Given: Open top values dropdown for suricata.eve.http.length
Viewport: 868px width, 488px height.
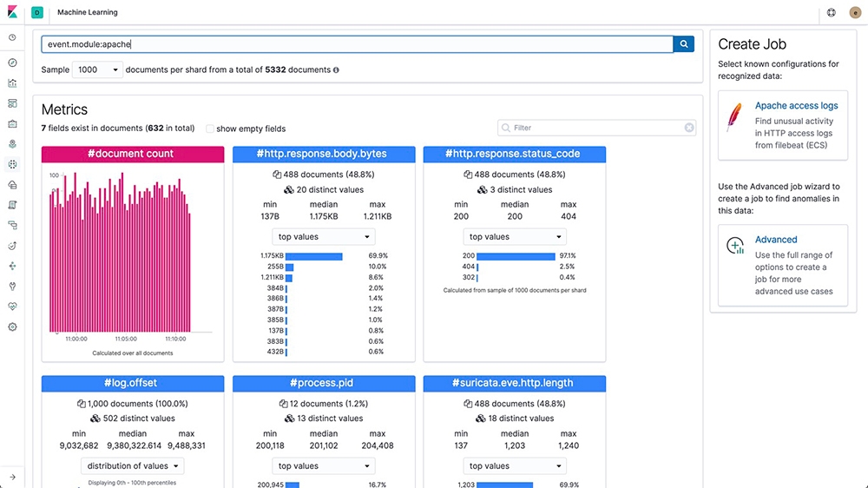Looking at the screenshot, I should pyautogui.click(x=514, y=465).
